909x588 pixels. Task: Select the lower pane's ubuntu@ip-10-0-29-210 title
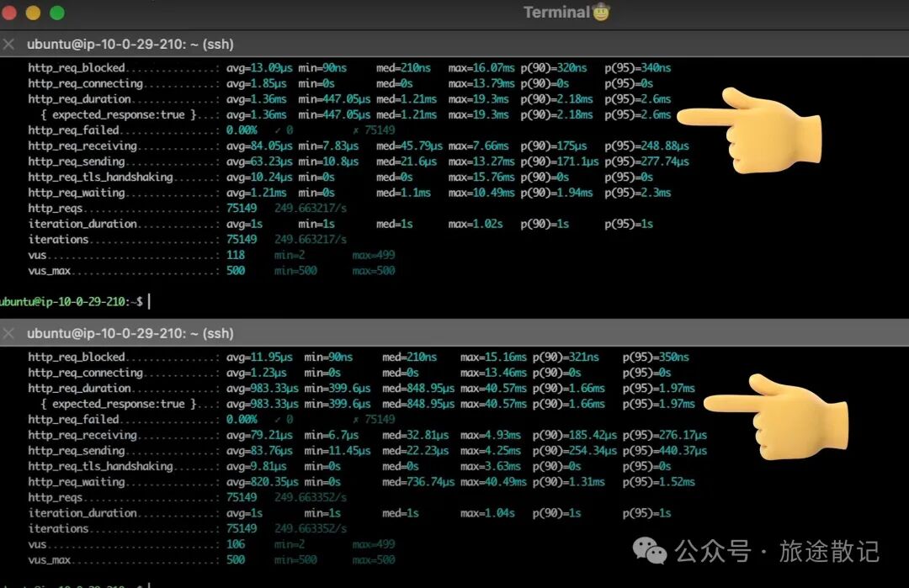click(x=130, y=333)
